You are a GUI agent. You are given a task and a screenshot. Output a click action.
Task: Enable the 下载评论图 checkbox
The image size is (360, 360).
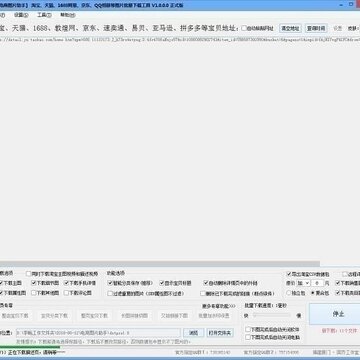point(78,293)
